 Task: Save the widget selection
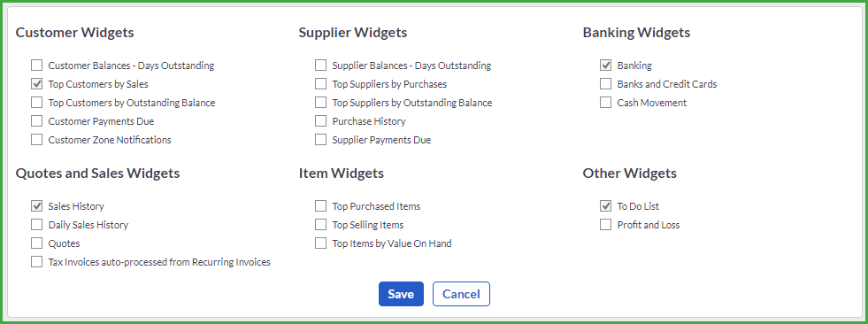click(401, 294)
